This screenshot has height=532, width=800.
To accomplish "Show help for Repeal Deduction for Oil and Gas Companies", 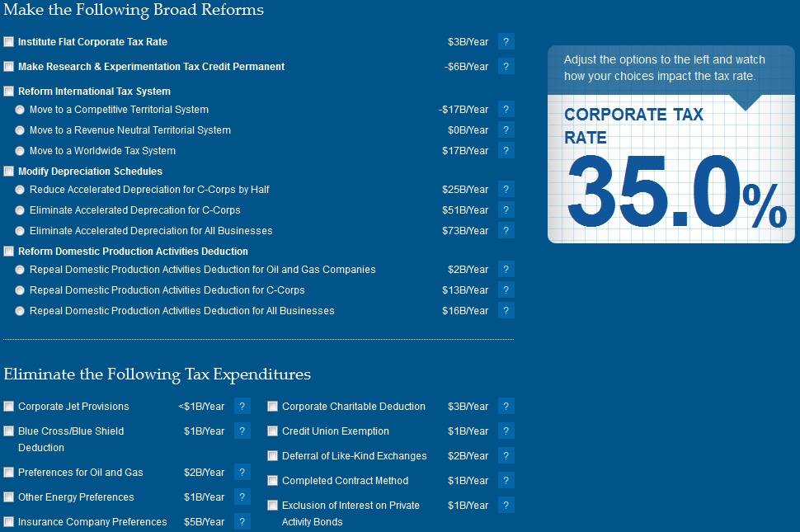I will tap(506, 270).
